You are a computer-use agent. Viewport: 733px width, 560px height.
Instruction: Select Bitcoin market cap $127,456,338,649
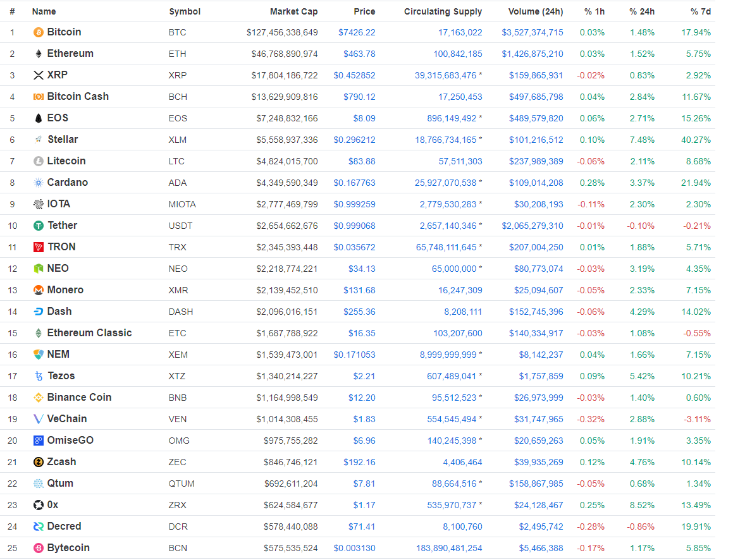click(x=282, y=33)
